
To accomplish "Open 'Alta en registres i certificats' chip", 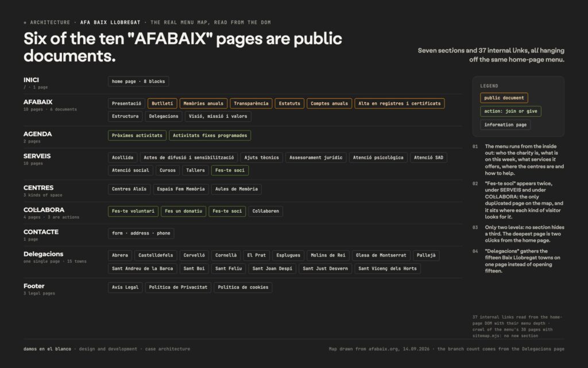I will [400, 103].
